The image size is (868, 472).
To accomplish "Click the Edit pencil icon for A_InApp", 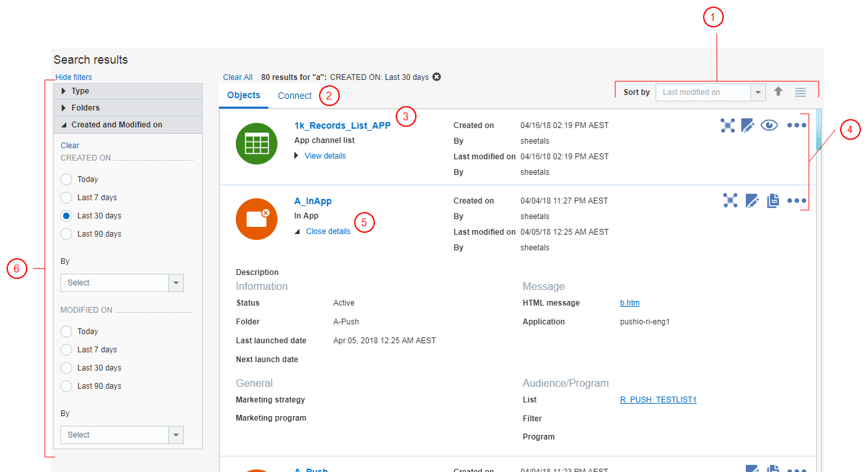I will pos(752,200).
